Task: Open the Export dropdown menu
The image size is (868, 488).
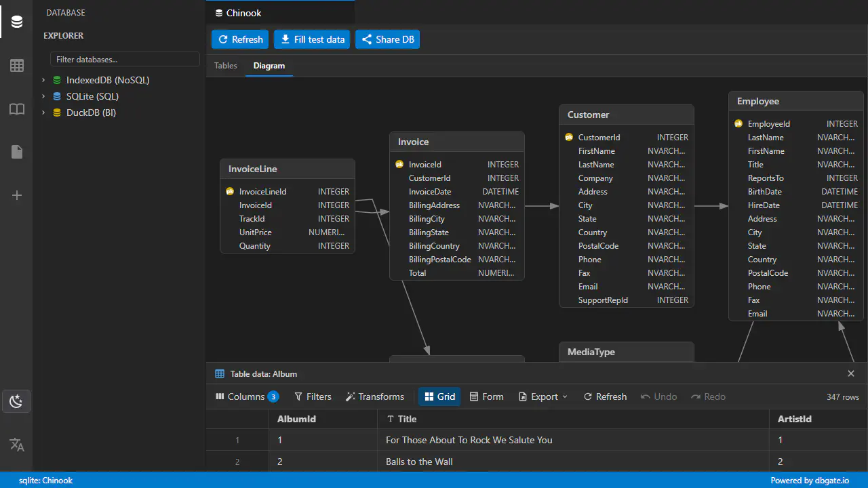Action: click(x=543, y=396)
